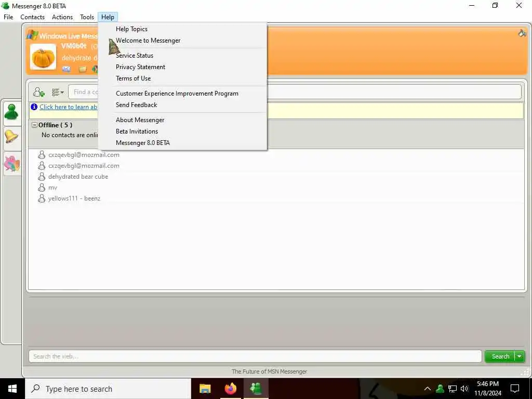Screen dimensions: 532x399
Task: Focus the Find a contact field
Action: [295, 92]
